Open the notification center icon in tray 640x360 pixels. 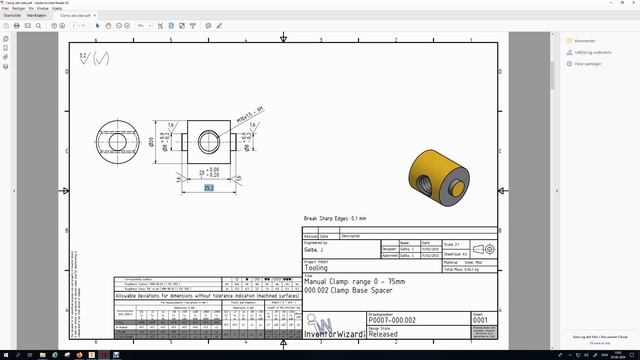(x=632, y=355)
